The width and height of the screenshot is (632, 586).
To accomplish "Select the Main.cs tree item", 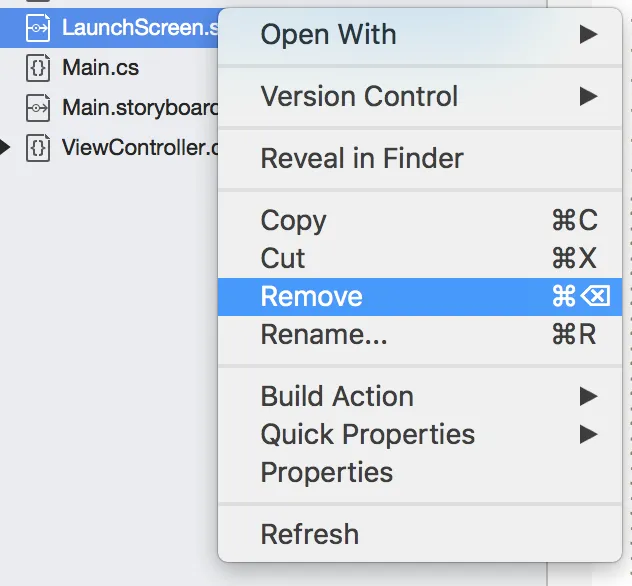I will tap(100, 68).
